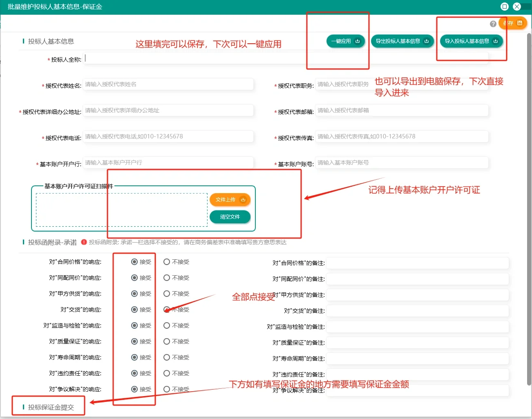Click the export icon on 导出投标人基本信息 button
Screen dimensions: 532x419
coord(427,41)
